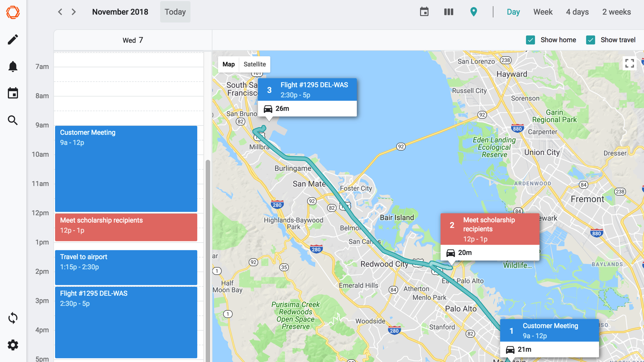Click the Today button

[x=175, y=12]
